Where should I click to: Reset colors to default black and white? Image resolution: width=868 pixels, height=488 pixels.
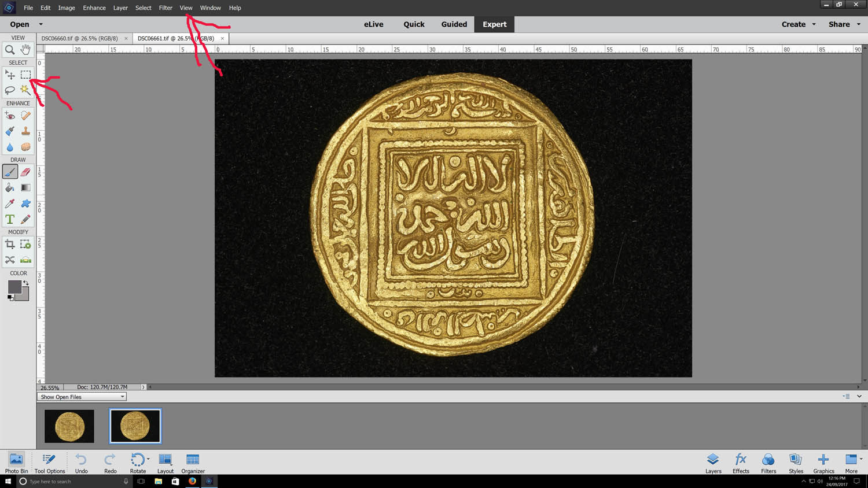tap(10, 298)
